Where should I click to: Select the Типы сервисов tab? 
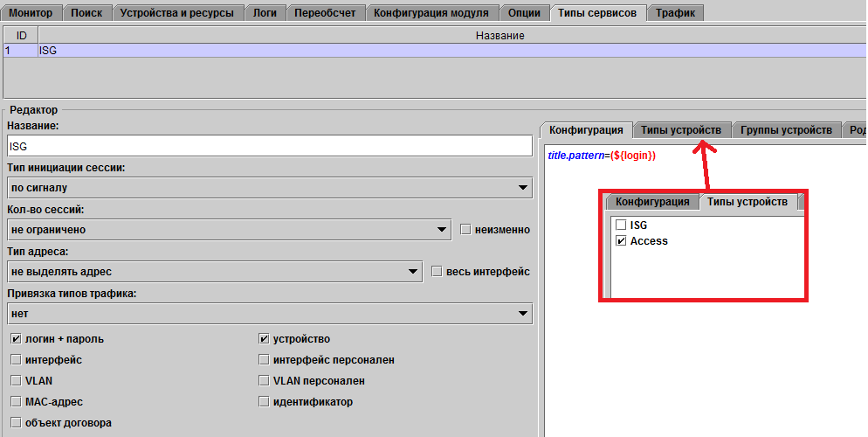pyautogui.click(x=597, y=13)
